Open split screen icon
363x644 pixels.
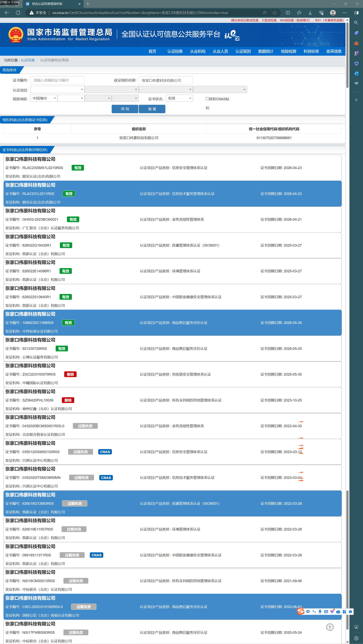click(288, 13)
